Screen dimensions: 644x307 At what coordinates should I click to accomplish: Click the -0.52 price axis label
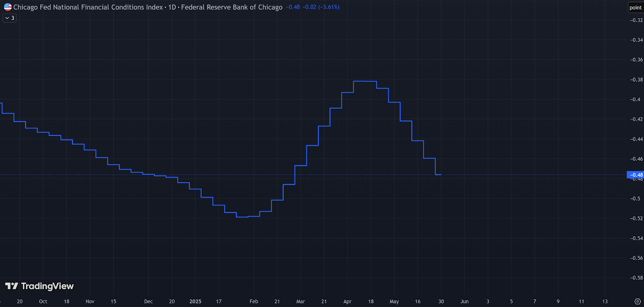(x=636, y=218)
